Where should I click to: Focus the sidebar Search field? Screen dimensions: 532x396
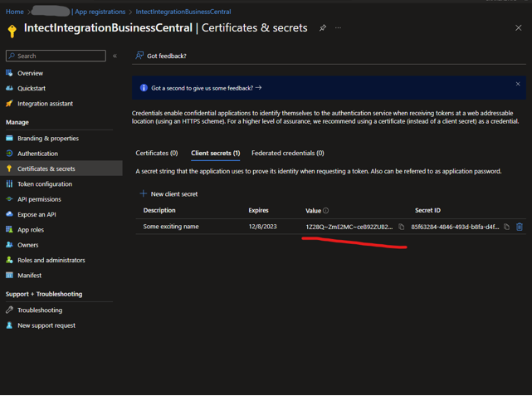(x=56, y=56)
